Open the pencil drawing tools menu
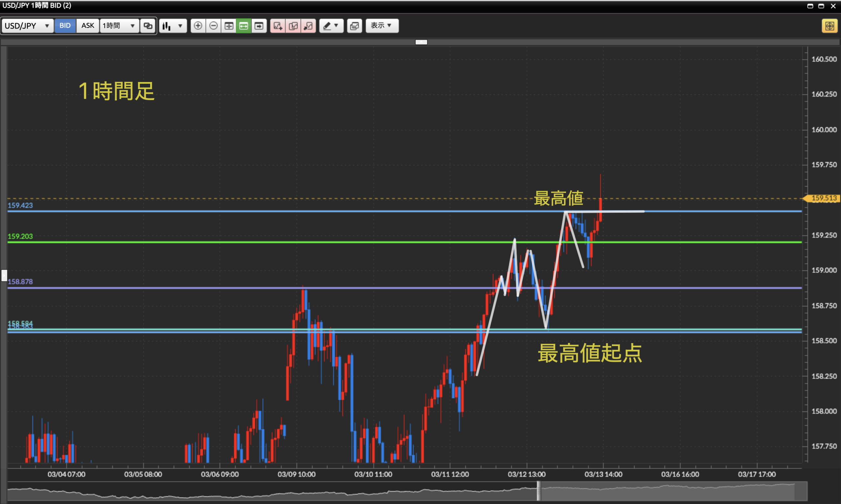Screen dimensions: 841x504 pos(331,26)
